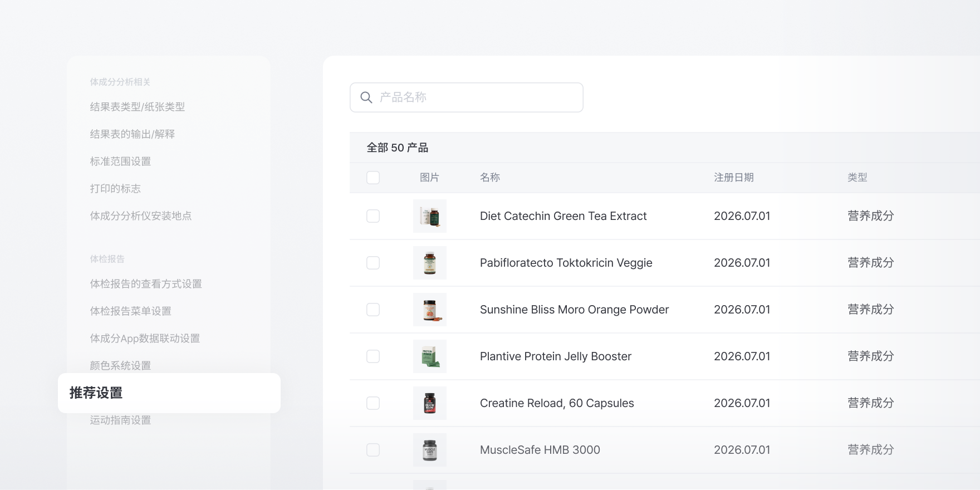Image resolution: width=980 pixels, height=490 pixels.
Task: Click the 注册日期 column header
Action: tap(734, 178)
